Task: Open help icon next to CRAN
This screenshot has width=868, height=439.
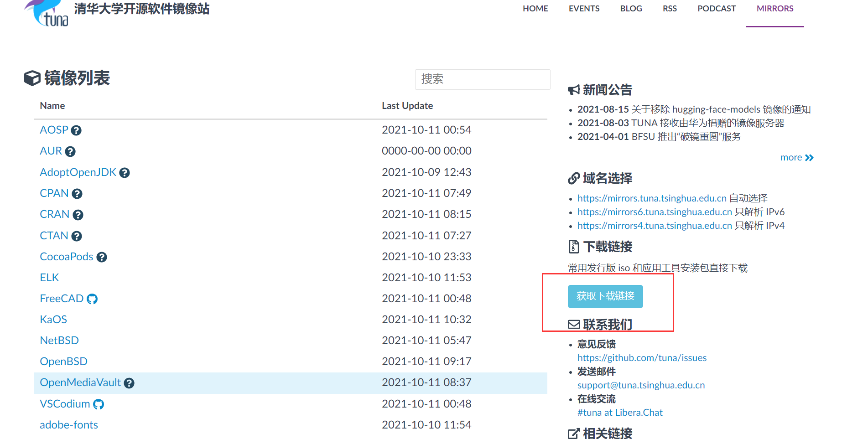Action: (x=78, y=215)
